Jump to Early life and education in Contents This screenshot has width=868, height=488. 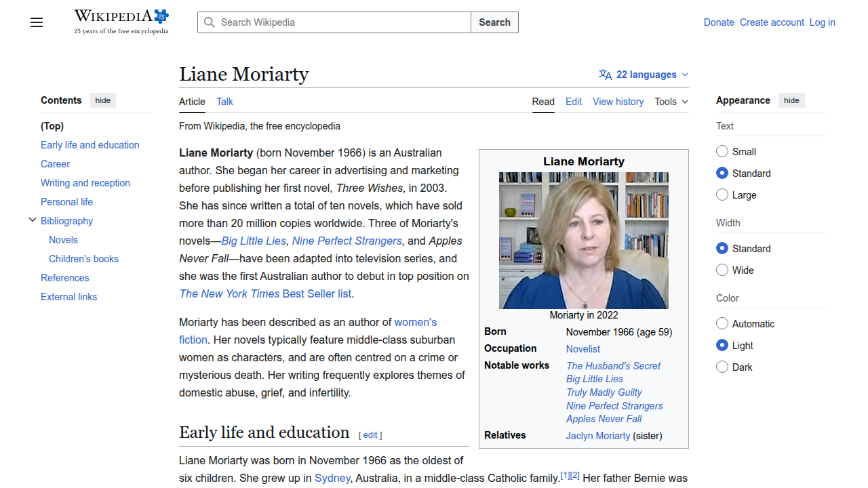click(x=90, y=145)
